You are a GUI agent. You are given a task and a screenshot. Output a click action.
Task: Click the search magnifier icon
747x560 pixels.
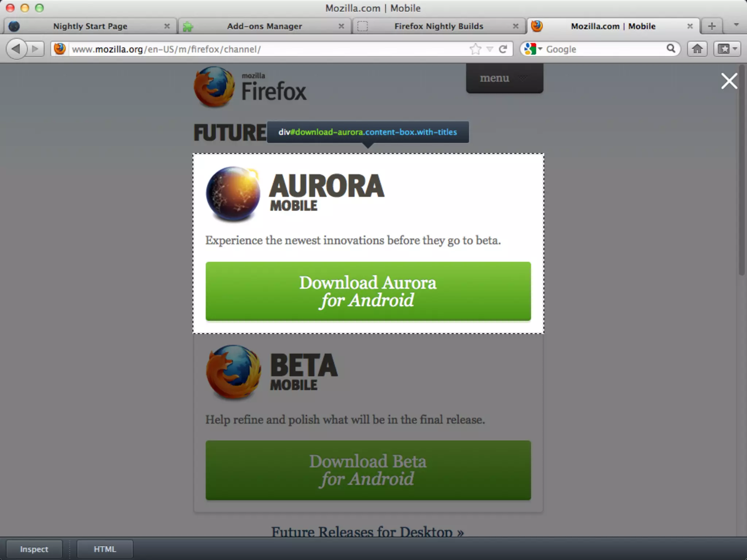(670, 48)
